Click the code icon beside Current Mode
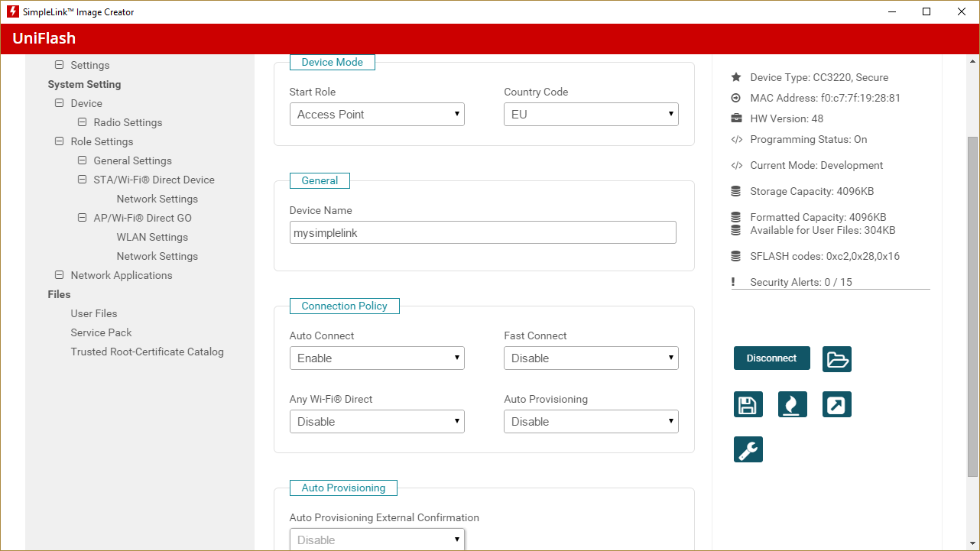Image resolution: width=980 pixels, height=551 pixels. [736, 165]
